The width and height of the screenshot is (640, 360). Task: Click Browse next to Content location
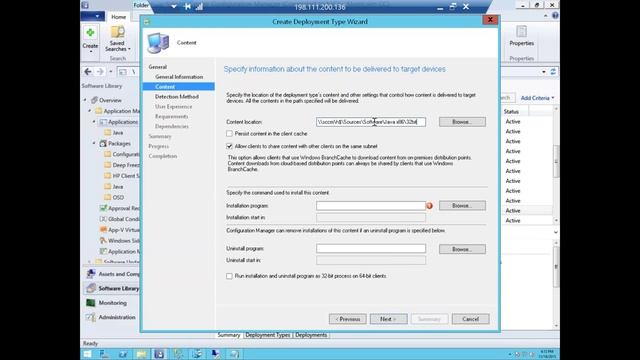(x=462, y=122)
